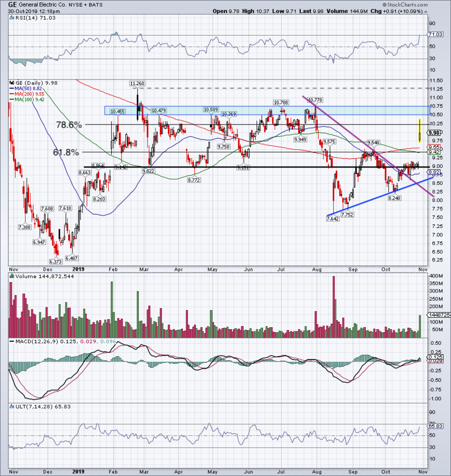Click the High 10.37 value in header
This screenshot has height=476, width=451.
coord(255,11)
